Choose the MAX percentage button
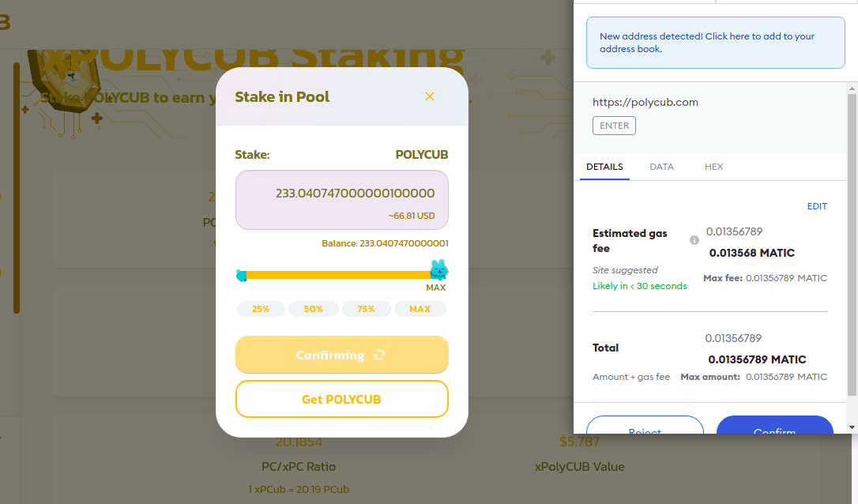The image size is (858, 504). [x=420, y=309]
